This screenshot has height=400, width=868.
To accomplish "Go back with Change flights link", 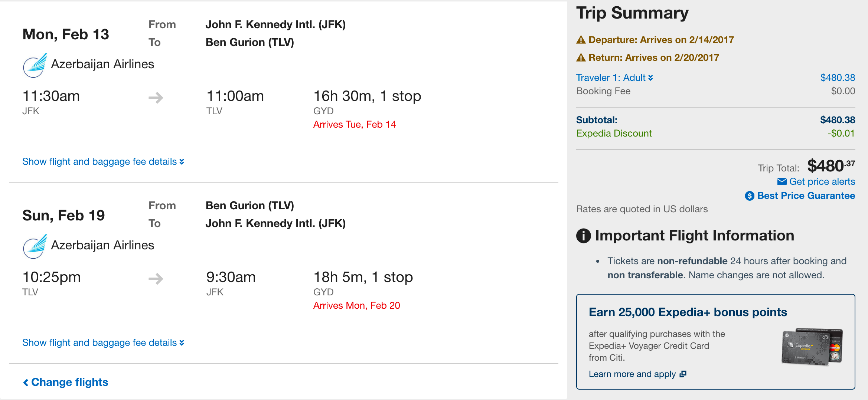I will (66, 382).
